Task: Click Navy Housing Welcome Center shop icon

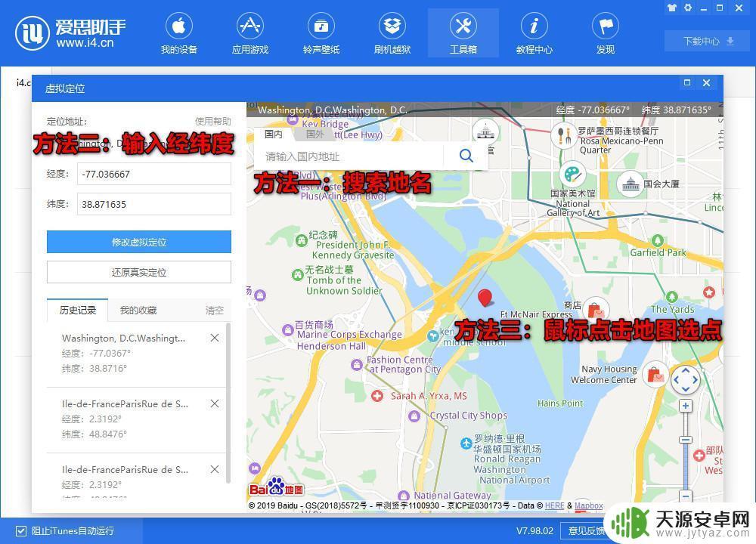Action: 655,374
